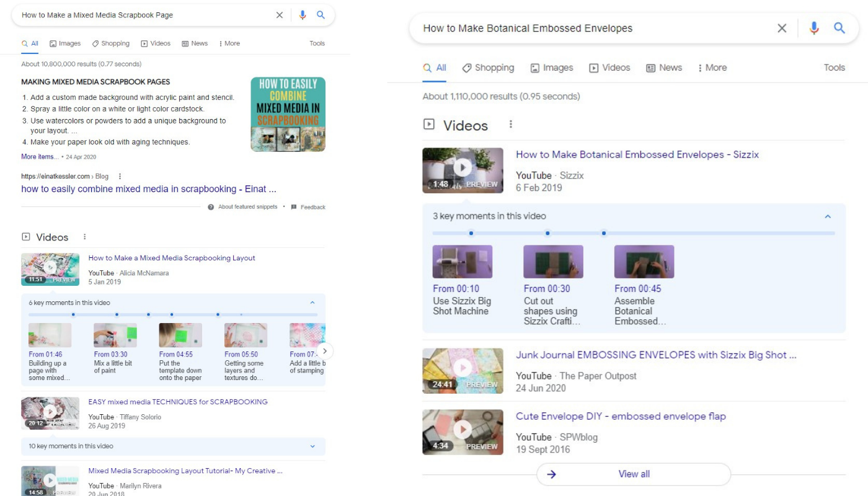Clear the Mixed Media Scrapbook search query
Image resolution: width=868 pixels, height=496 pixels.
280,15
